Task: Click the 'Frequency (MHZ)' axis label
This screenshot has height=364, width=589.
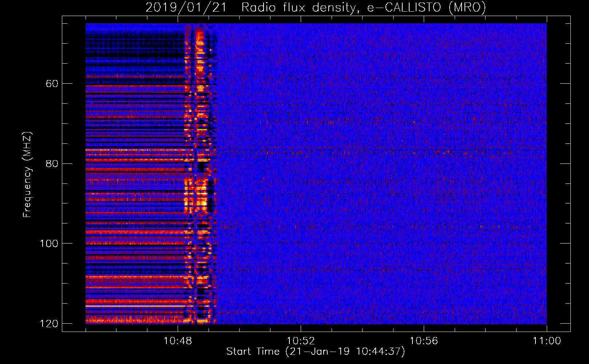Action: click(x=27, y=174)
